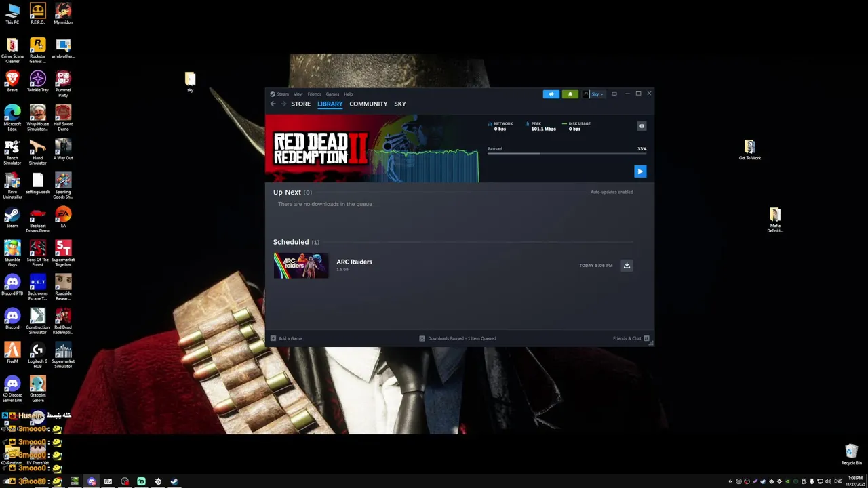Start the ARC Raiders download now
Viewport: 868px width, 488px height.
[x=627, y=266]
